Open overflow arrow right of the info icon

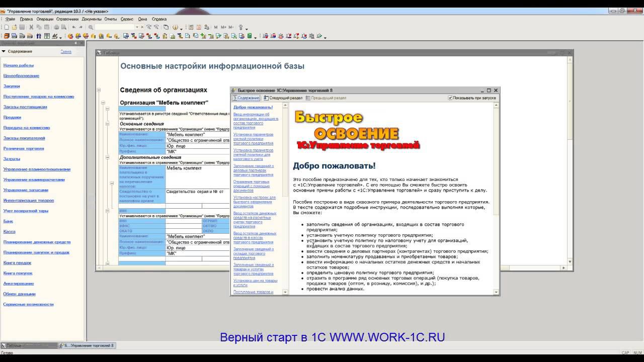181,28
